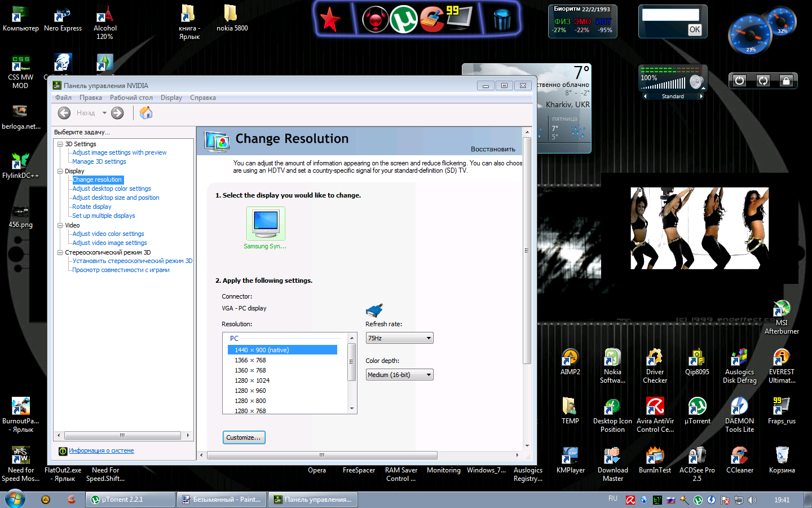Open the Информация о системе link
The height and width of the screenshot is (508, 812).
(101, 450)
